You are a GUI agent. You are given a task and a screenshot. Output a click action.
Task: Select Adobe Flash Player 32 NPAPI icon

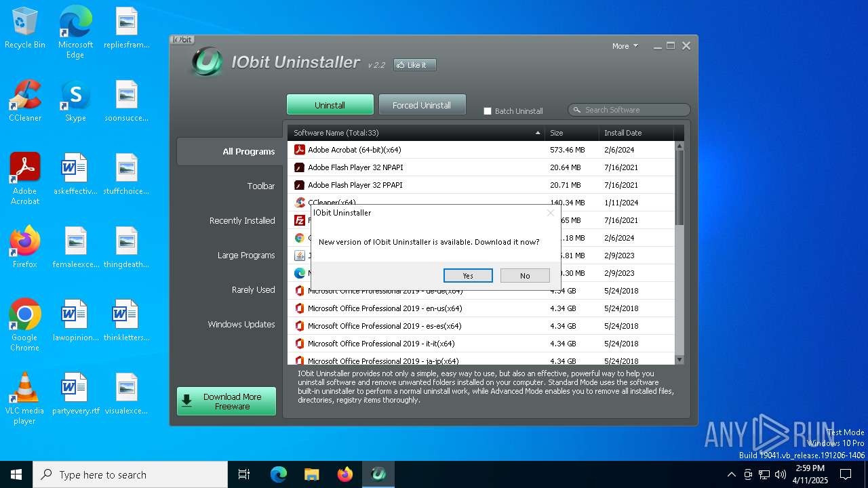click(300, 167)
